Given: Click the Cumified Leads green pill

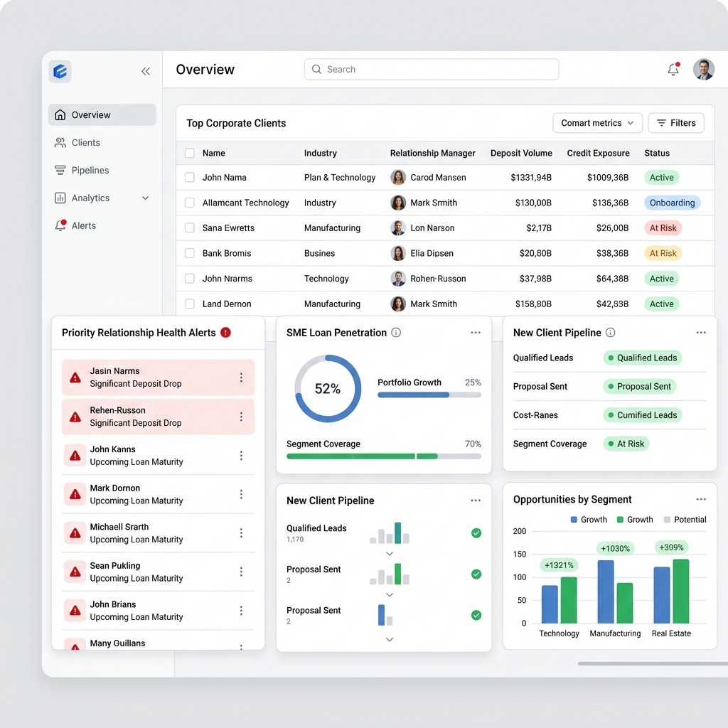Looking at the screenshot, I should click(x=643, y=415).
